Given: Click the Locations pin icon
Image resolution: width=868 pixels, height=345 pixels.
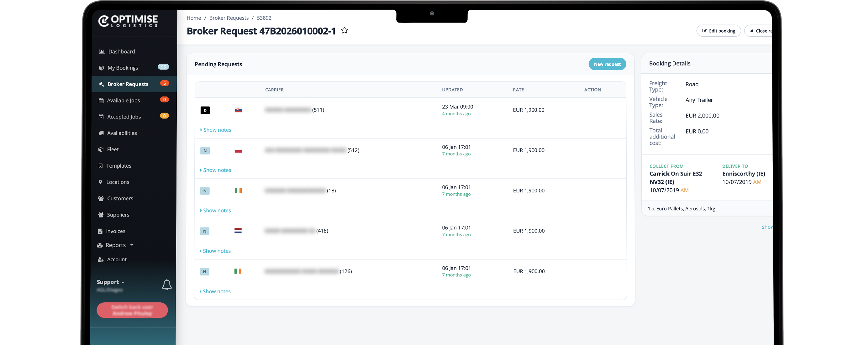Looking at the screenshot, I should click(100, 182).
